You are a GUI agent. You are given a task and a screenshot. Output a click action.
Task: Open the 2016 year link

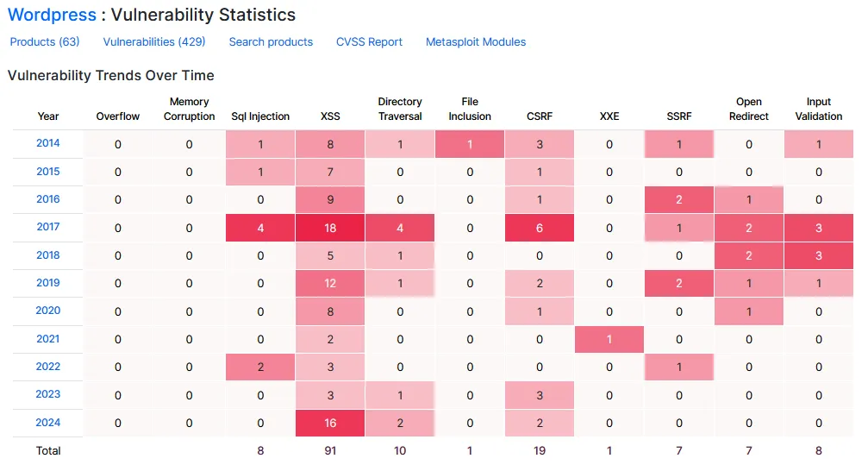click(x=48, y=199)
